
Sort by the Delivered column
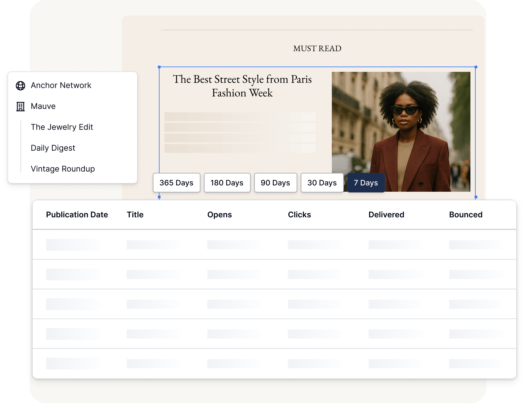point(386,215)
